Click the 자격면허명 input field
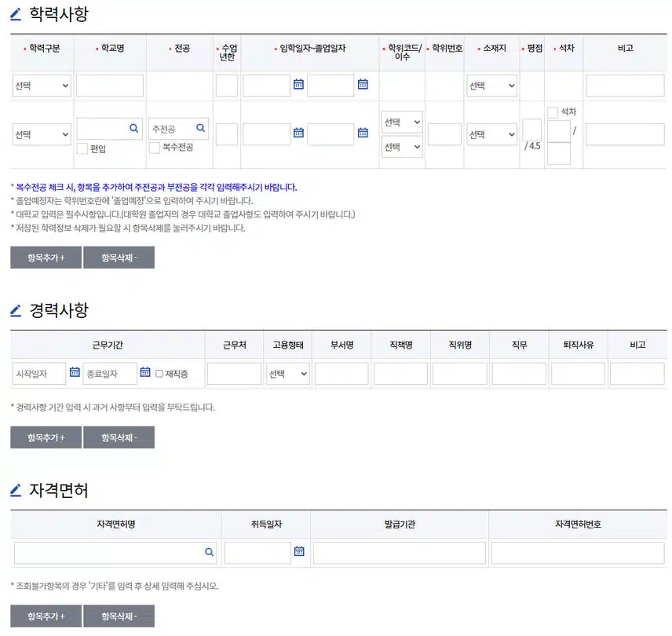 coord(115,553)
